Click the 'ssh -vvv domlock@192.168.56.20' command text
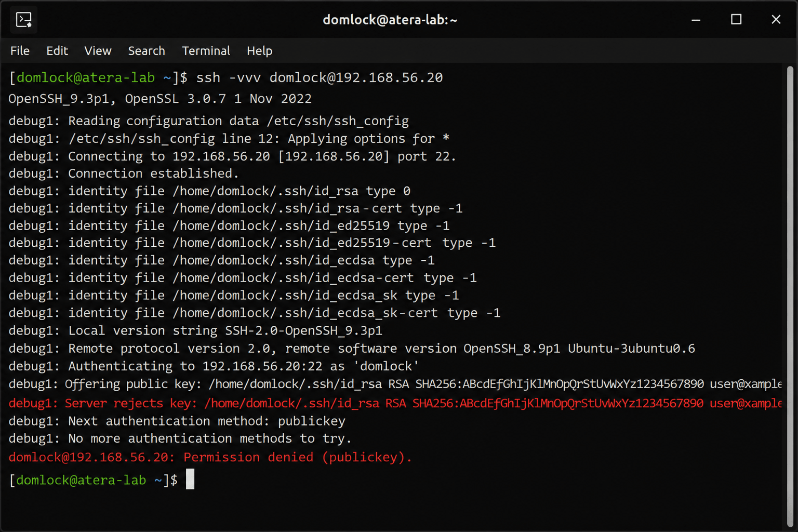The height and width of the screenshot is (532, 798). (320, 78)
